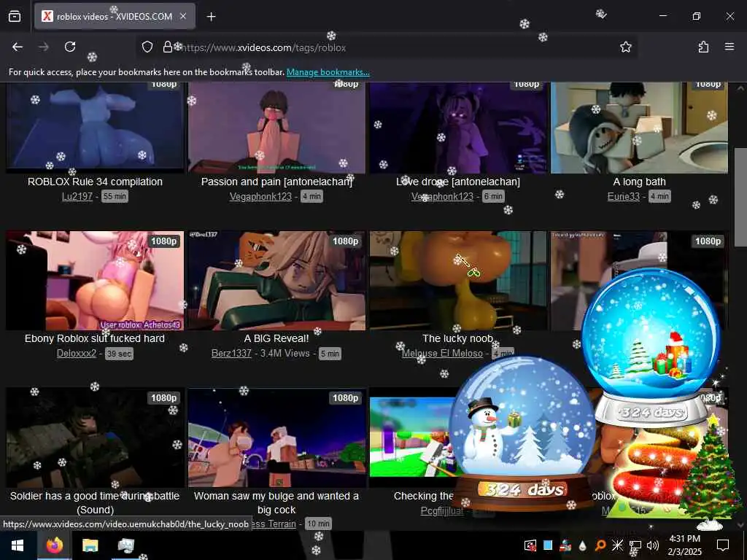Screen dimensions: 747x560
Task: Open the Windows notification center
Action: (723, 545)
